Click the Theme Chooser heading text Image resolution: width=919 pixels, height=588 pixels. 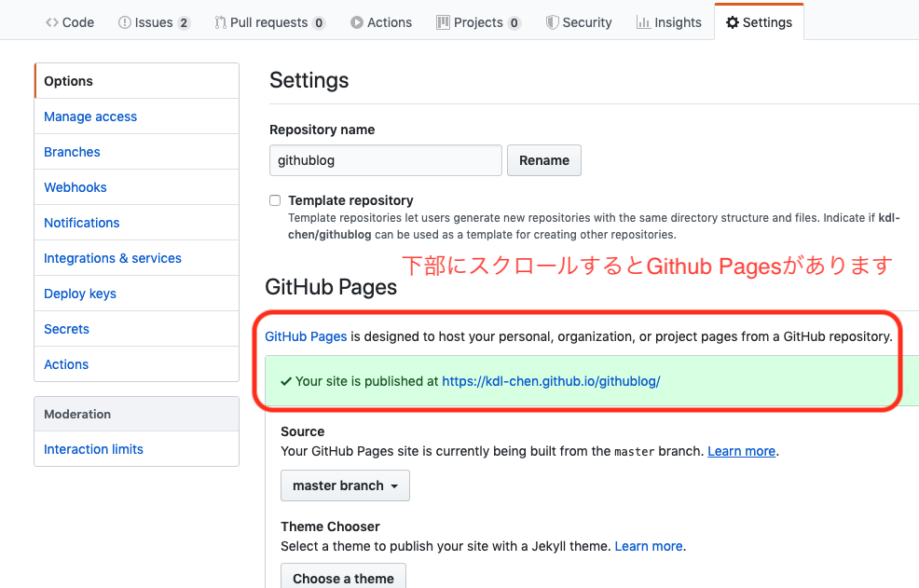coord(330,526)
